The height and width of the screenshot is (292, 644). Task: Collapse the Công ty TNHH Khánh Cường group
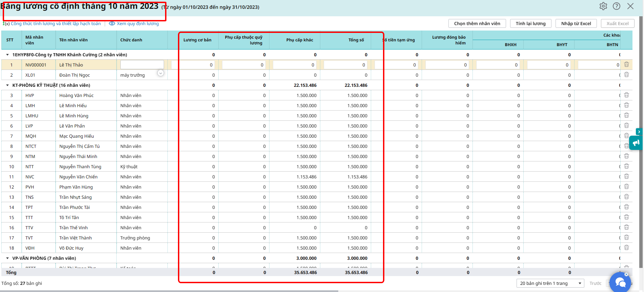point(7,55)
